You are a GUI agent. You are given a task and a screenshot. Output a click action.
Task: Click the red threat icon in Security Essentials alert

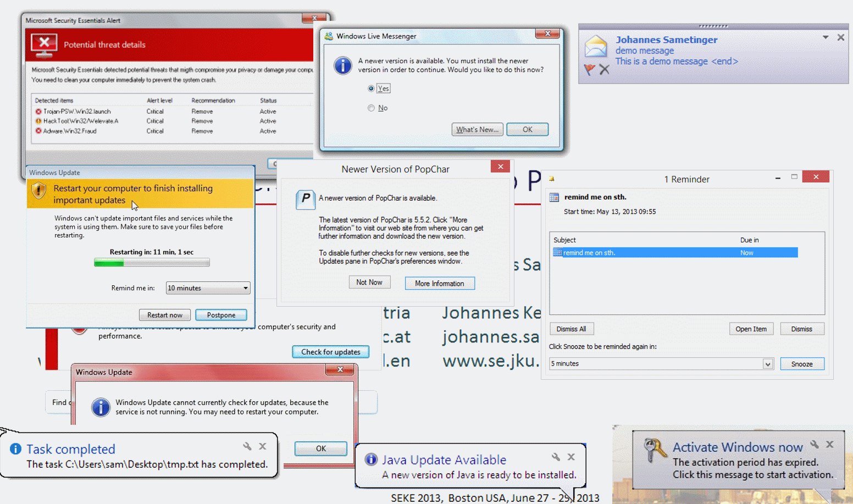point(44,45)
